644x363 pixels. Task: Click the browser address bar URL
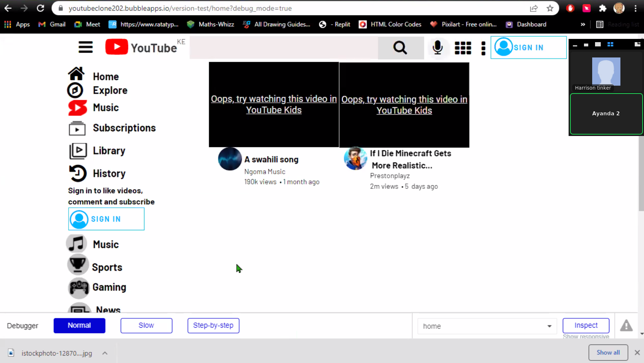click(x=180, y=8)
